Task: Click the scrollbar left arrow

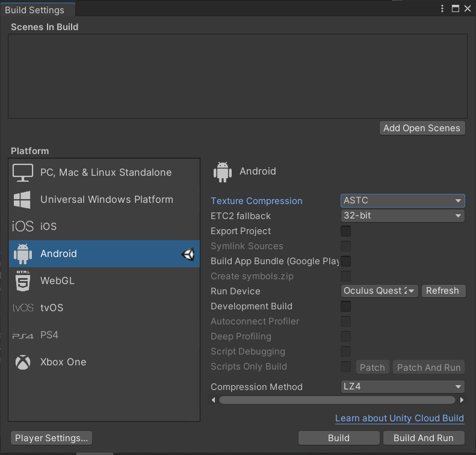Action: pos(213,400)
